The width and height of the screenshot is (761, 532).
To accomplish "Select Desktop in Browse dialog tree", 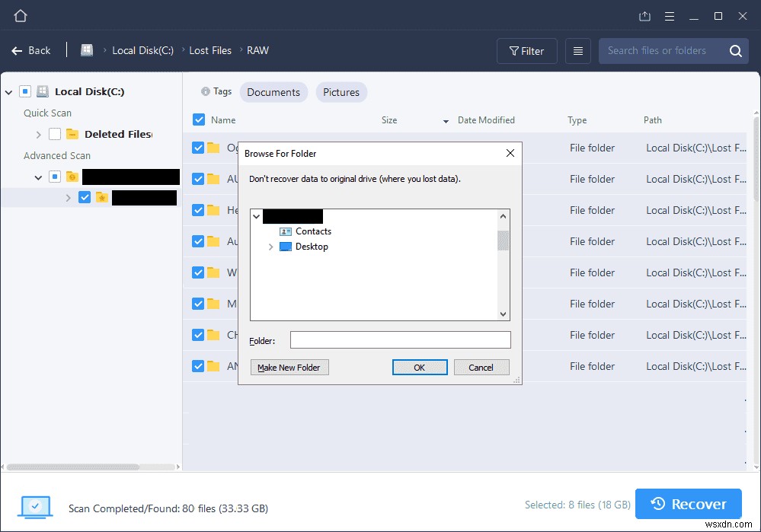I will click(x=312, y=247).
